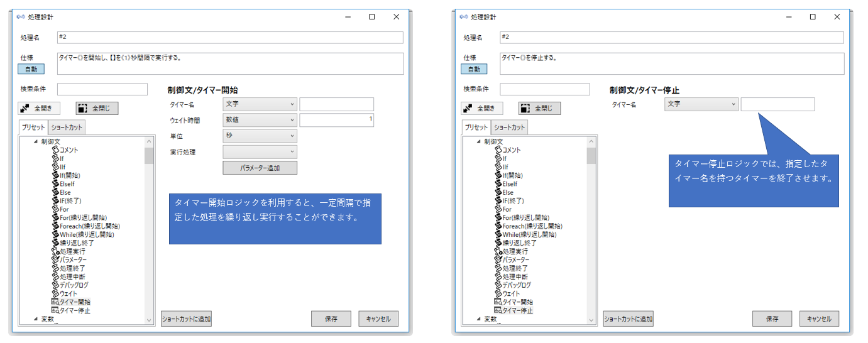868x343 pixels.
Task: Switch to the プリセット tab in the タイマー停止 window
Action: click(476, 128)
